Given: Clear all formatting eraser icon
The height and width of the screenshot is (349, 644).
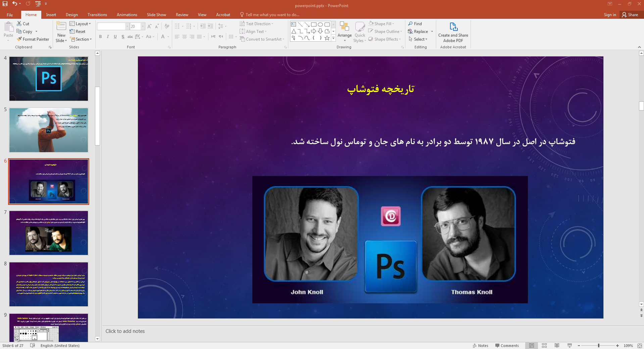Looking at the screenshot, I should tap(167, 26).
